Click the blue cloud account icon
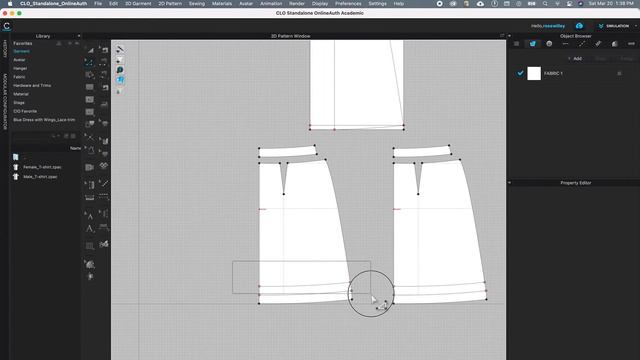 click(x=579, y=26)
